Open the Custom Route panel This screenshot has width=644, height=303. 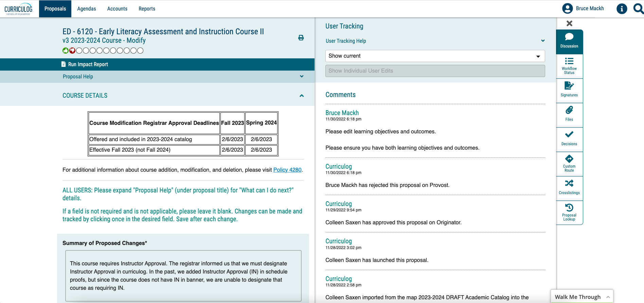pos(569,164)
